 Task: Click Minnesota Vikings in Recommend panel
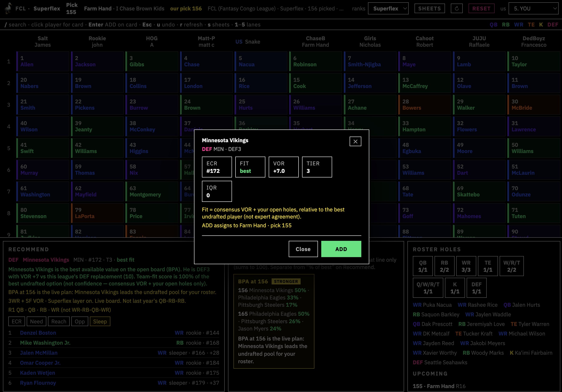[46, 260]
